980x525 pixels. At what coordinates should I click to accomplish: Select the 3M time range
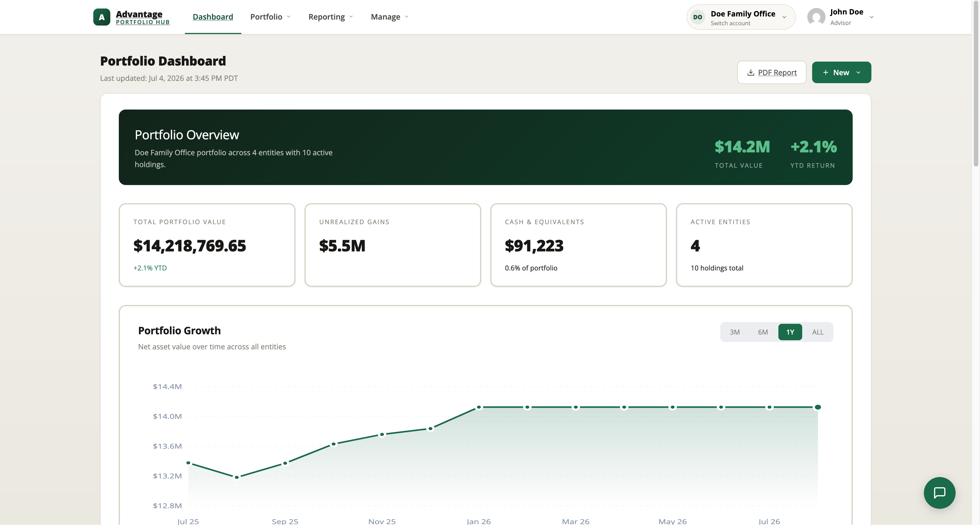734,332
